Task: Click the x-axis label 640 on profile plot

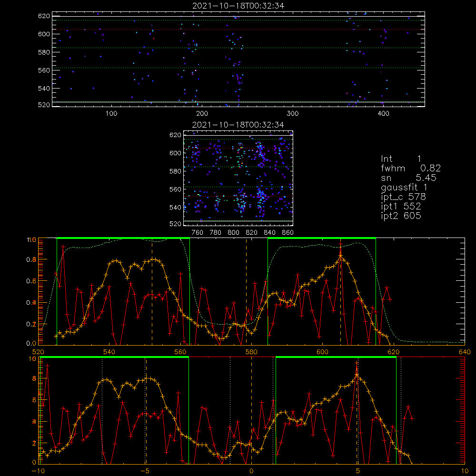Action: (465, 352)
